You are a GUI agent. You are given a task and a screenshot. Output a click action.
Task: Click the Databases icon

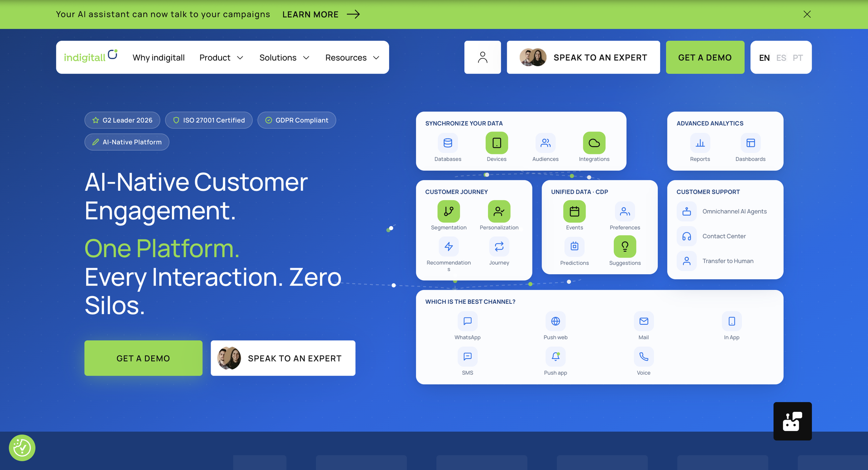click(x=448, y=143)
